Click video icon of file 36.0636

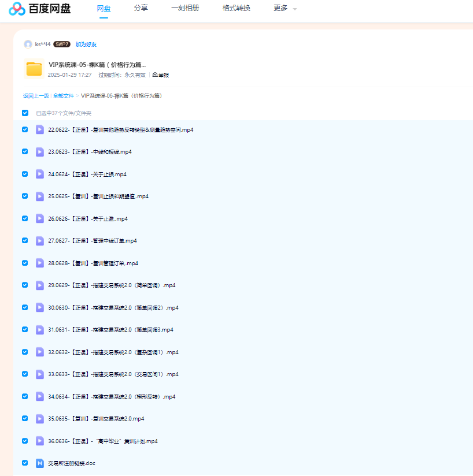coord(40,441)
